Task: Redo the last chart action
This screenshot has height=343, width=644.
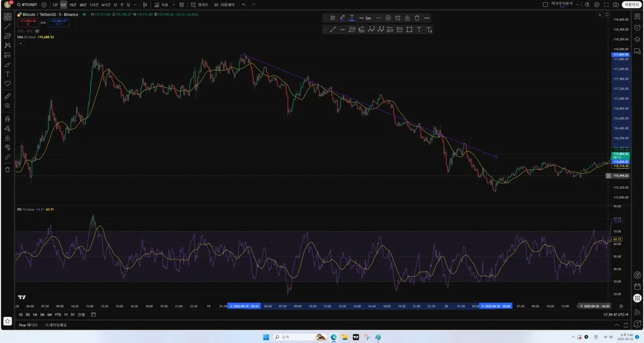Action: coord(253,4)
